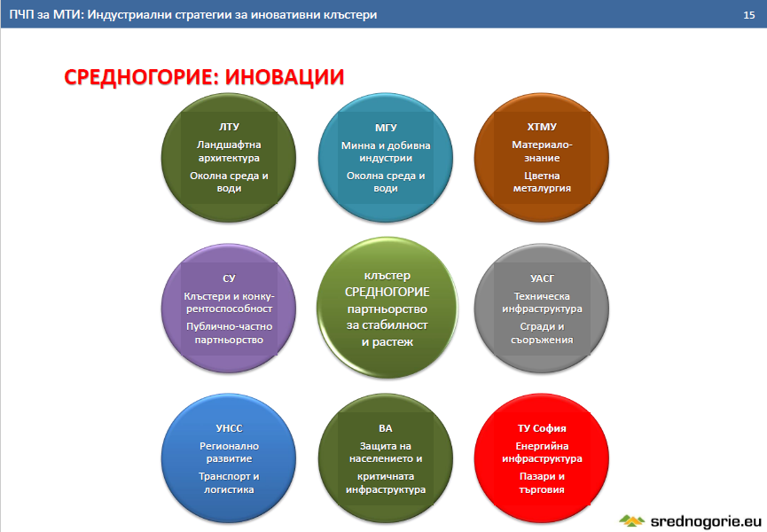Screen dimensions: 767x532
Task: Select text Защита на населението и
Action: [386, 452]
